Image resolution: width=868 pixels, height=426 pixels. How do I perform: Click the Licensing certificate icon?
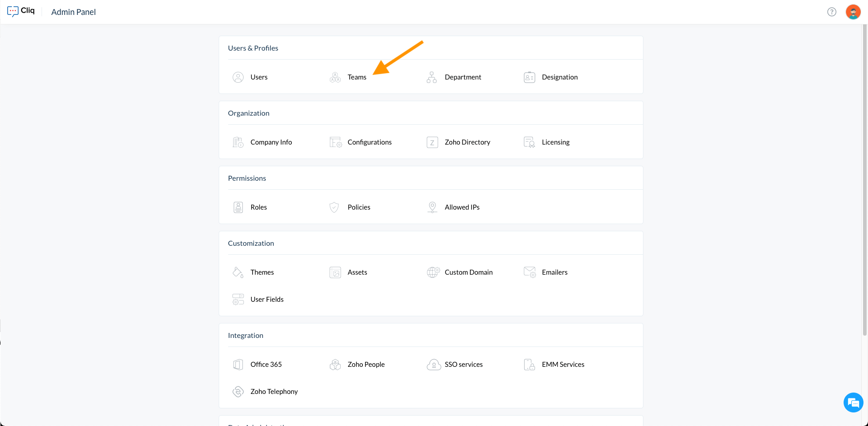(x=530, y=142)
